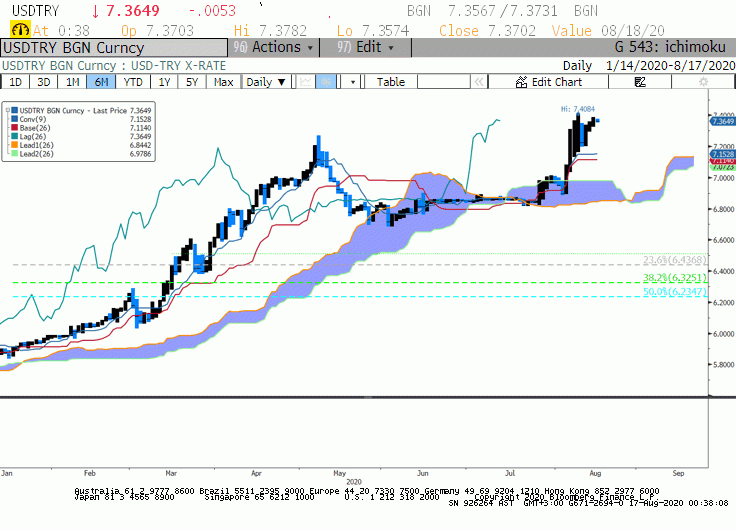This screenshot has width=736, height=530.
Task: Click the yellow gauge icon beside At
Action: (20, 30)
